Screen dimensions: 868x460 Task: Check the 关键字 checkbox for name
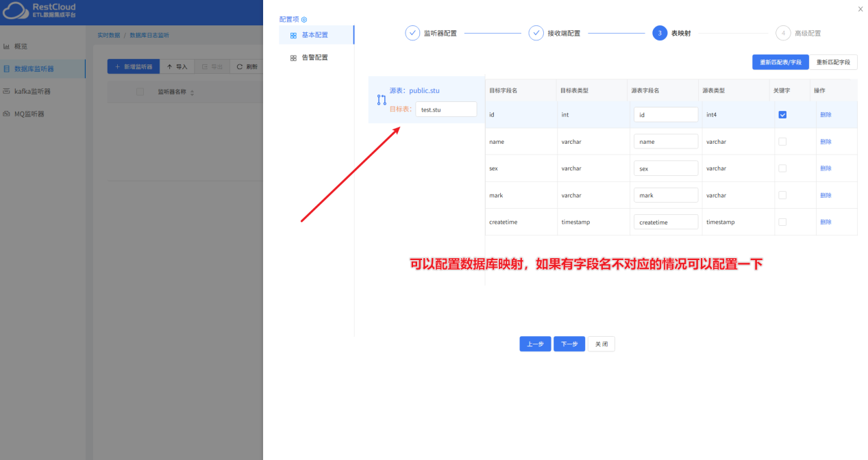coord(782,142)
